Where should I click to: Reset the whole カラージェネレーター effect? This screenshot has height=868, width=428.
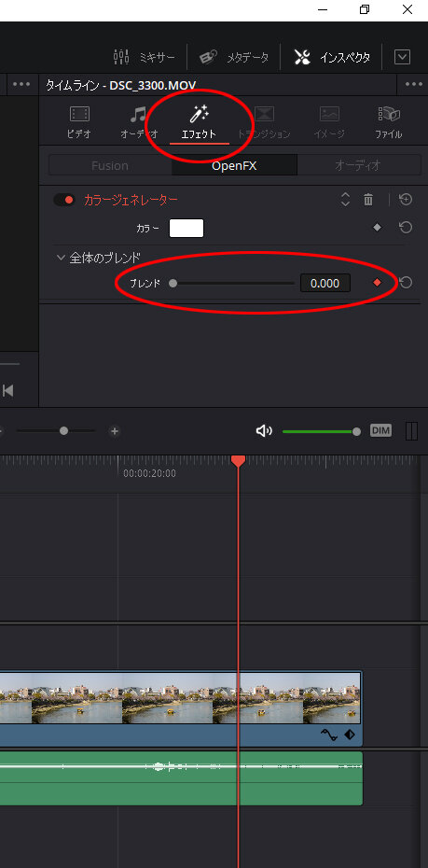pos(406,200)
